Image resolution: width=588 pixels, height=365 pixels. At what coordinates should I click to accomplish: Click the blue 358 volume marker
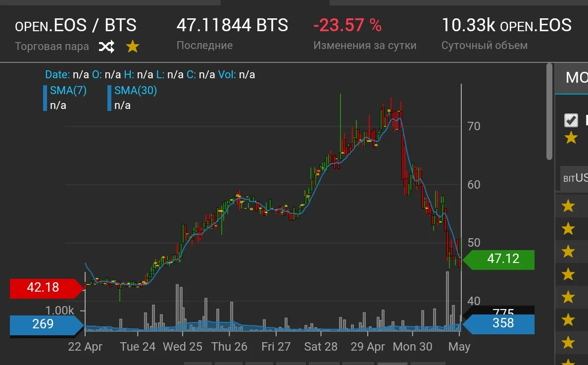[x=499, y=323]
